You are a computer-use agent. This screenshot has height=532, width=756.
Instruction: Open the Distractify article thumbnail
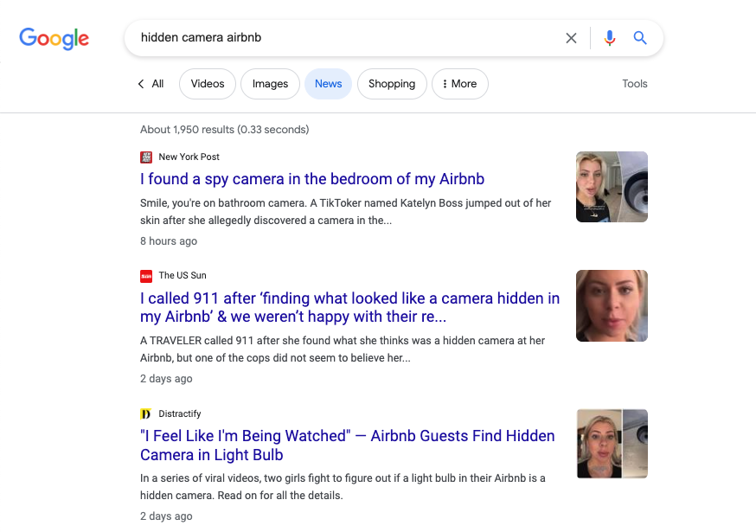pyautogui.click(x=612, y=444)
